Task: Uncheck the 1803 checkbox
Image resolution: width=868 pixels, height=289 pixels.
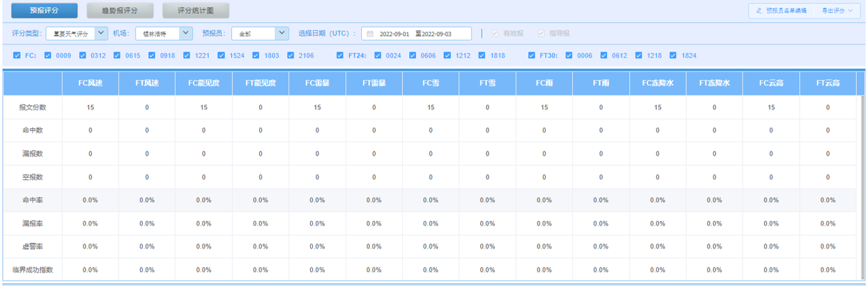Action: (x=256, y=56)
